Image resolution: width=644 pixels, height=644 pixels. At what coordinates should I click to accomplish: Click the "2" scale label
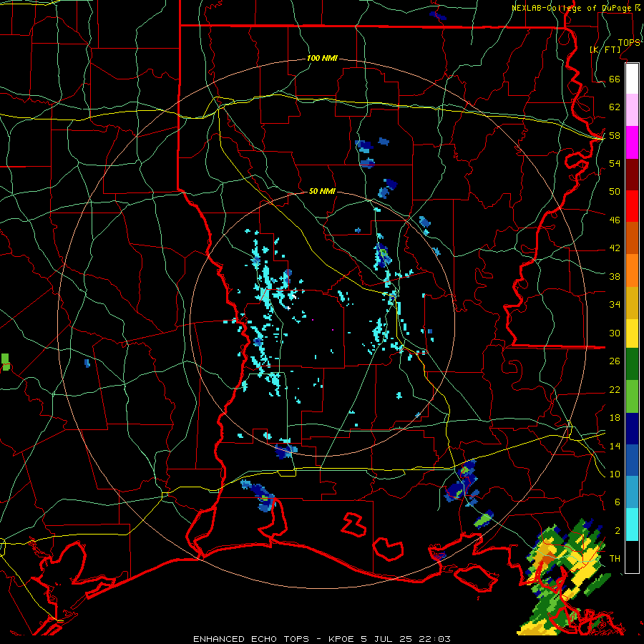point(618,531)
